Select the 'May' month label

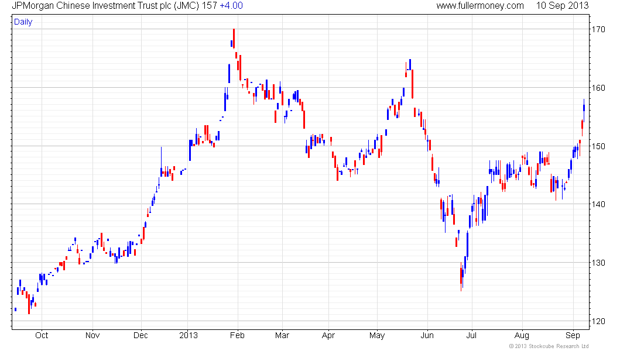coord(377,335)
